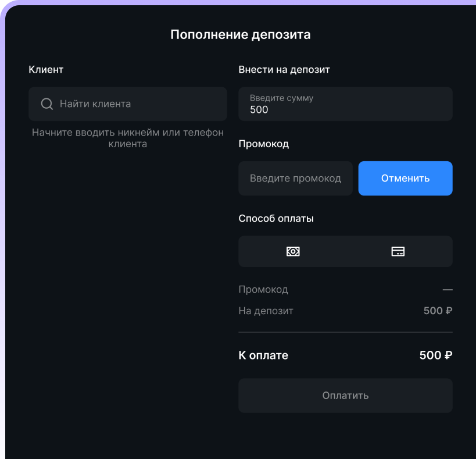476x459 pixels.
Task: Select the cash payment method icon
Action: [x=293, y=251]
